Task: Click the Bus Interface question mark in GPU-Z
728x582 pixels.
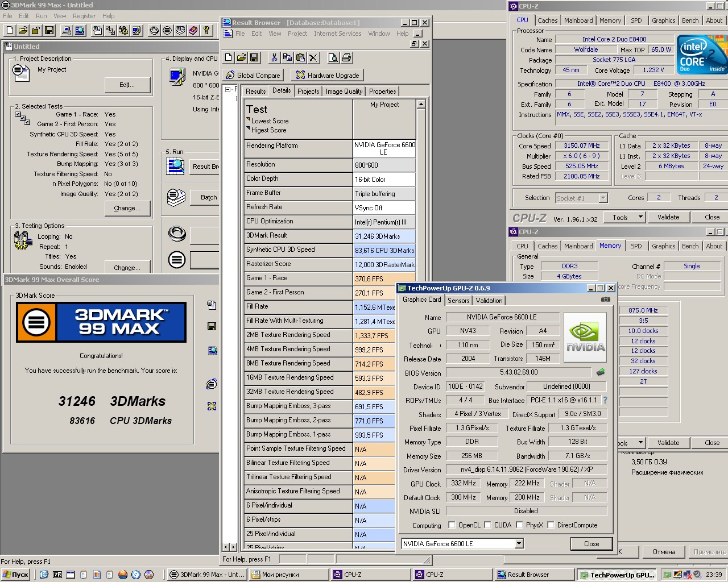Action: tap(605, 400)
